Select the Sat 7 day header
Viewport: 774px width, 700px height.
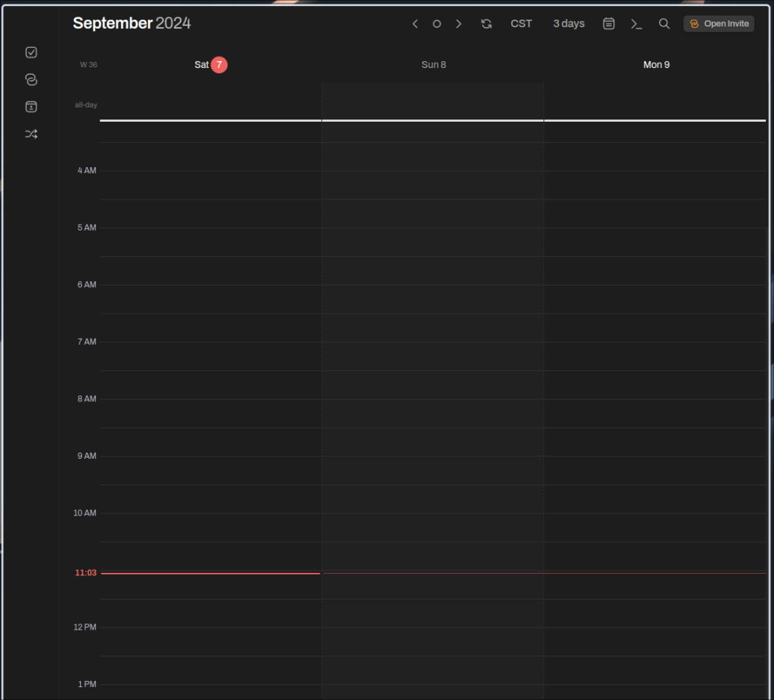(210, 65)
